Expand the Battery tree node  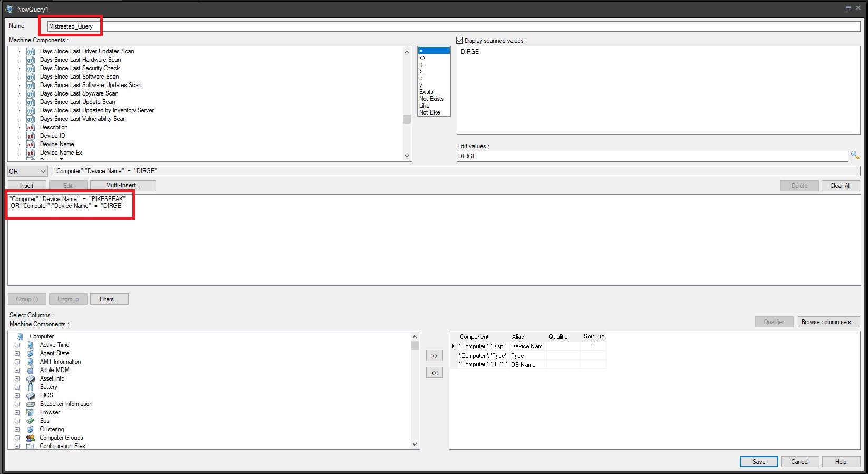(17, 387)
